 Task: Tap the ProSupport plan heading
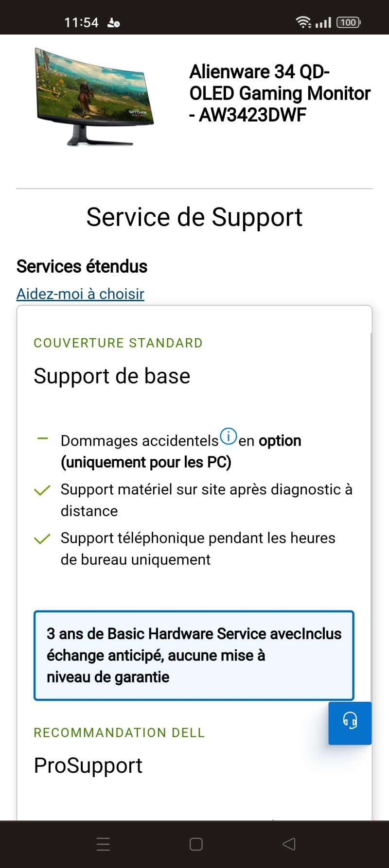pyautogui.click(x=88, y=765)
